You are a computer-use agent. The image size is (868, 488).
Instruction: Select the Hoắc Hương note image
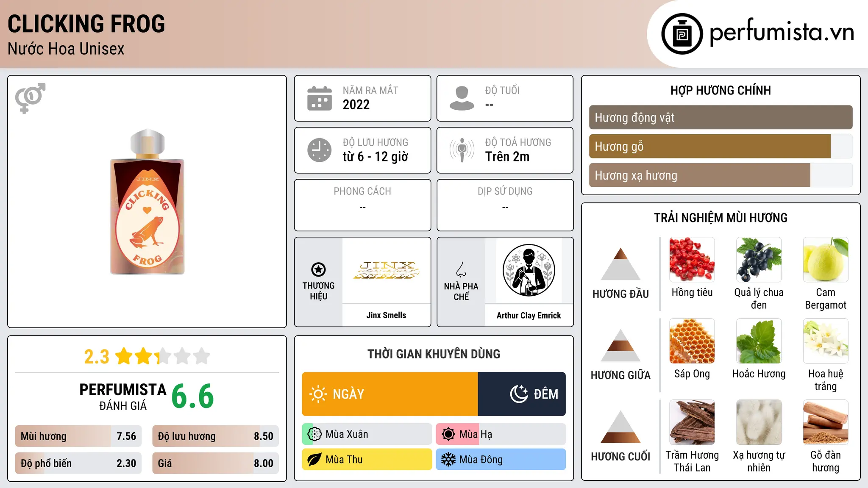[759, 341]
